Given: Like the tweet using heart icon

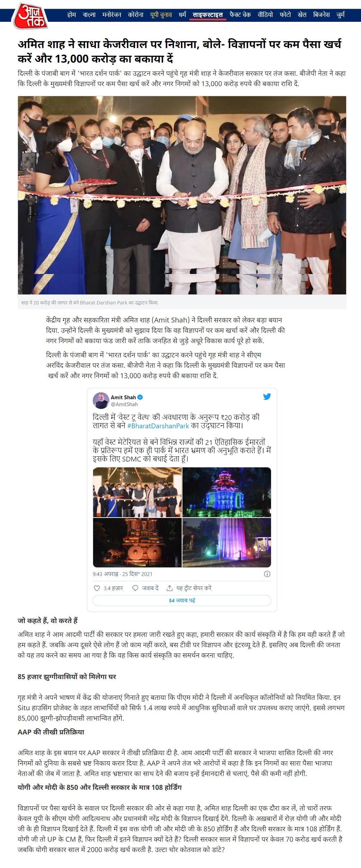Looking at the screenshot, I should point(97,588).
